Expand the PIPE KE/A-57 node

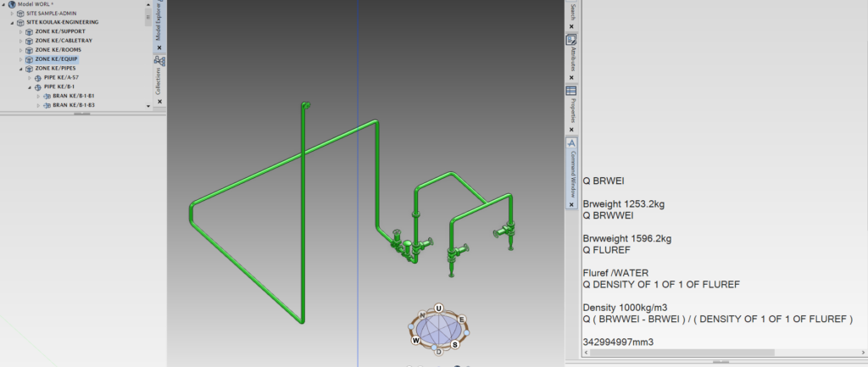29,77
